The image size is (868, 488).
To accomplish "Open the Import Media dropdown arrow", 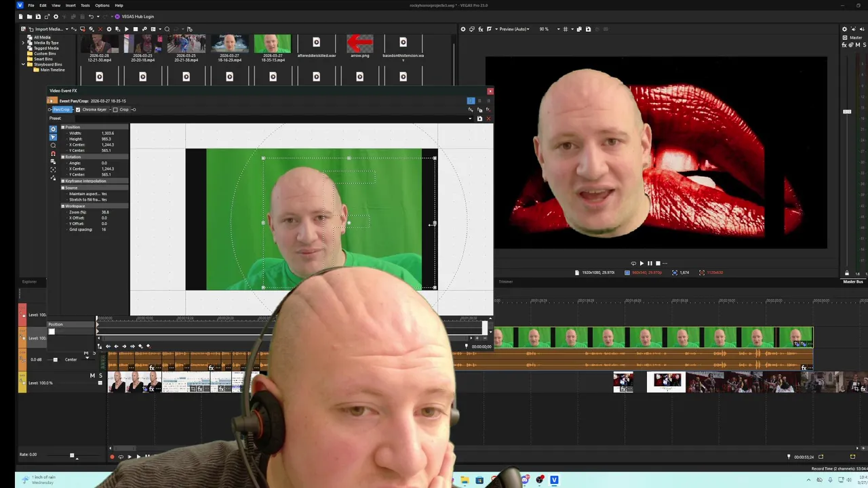I will [66, 29].
